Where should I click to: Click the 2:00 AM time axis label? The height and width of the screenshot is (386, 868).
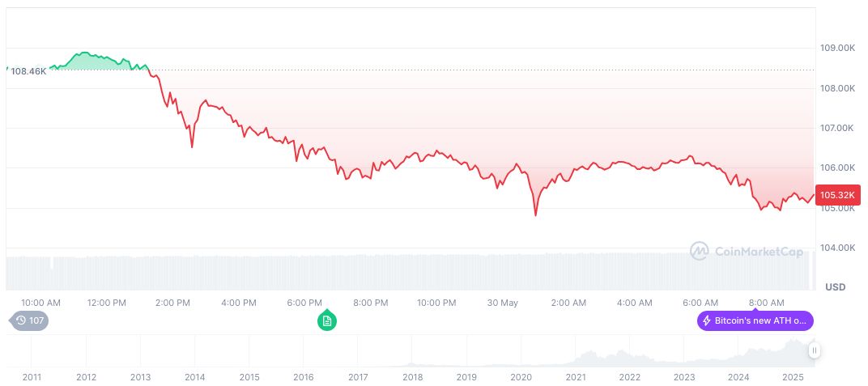click(568, 303)
